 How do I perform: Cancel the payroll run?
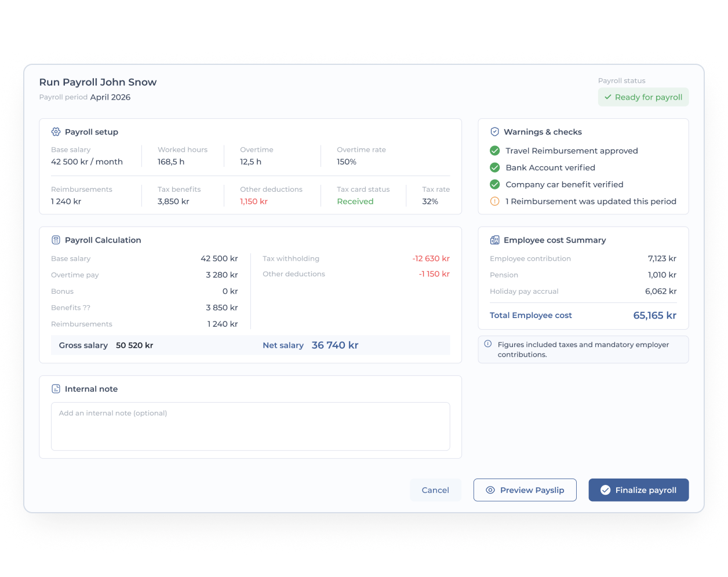(x=435, y=490)
